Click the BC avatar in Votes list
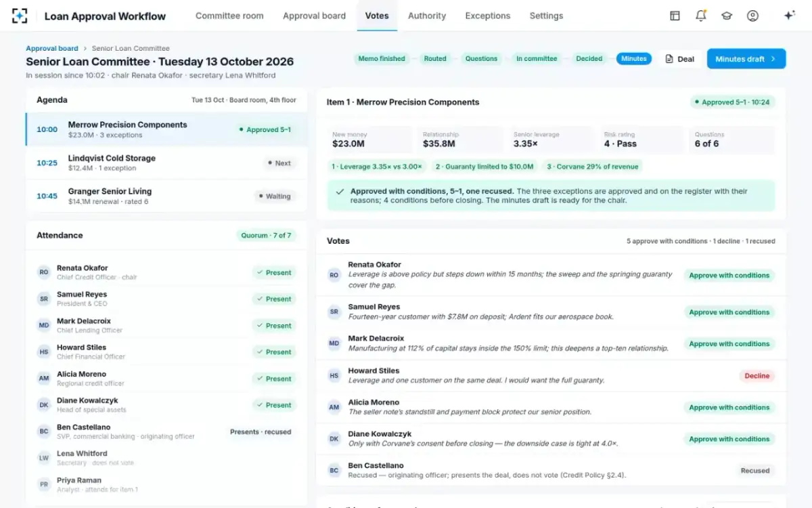 (334, 470)
